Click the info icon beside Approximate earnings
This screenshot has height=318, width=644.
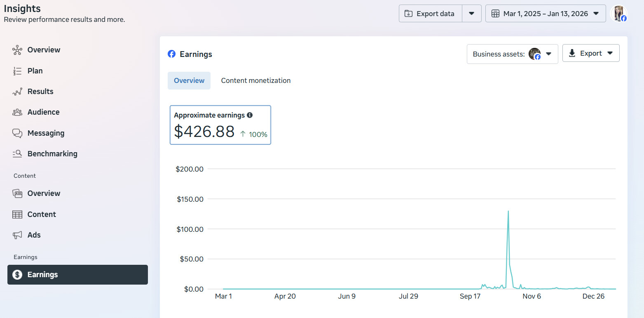click(x=250, y=115)
